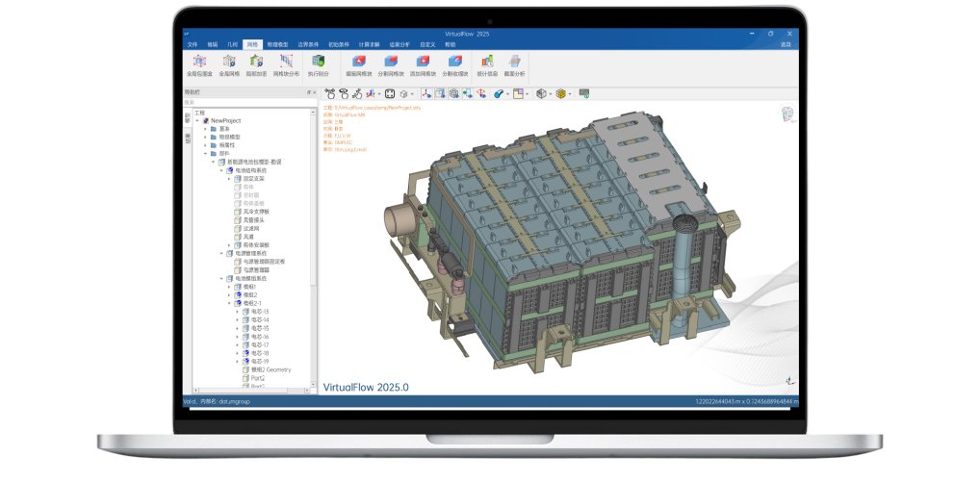Select the 添加网格块 add mesh block tool
This screenshot has height=482, width=980.
(423, 64)
